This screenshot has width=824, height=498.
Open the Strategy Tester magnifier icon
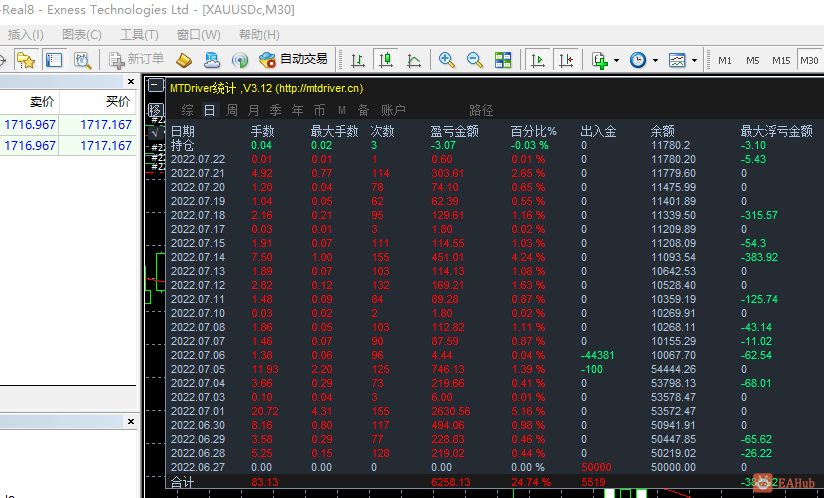82,60
